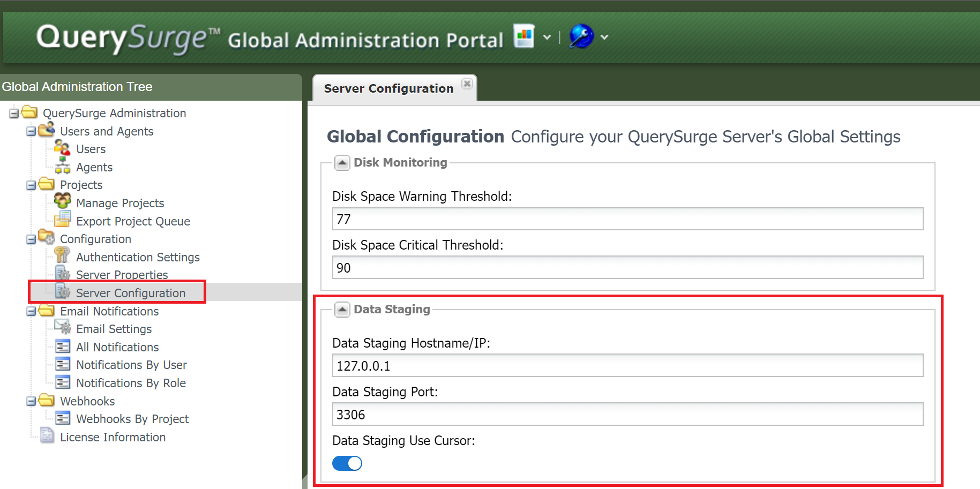Click the Email Settings envelope icon
Screen dimensions: 980x489
tap(63, 327)
